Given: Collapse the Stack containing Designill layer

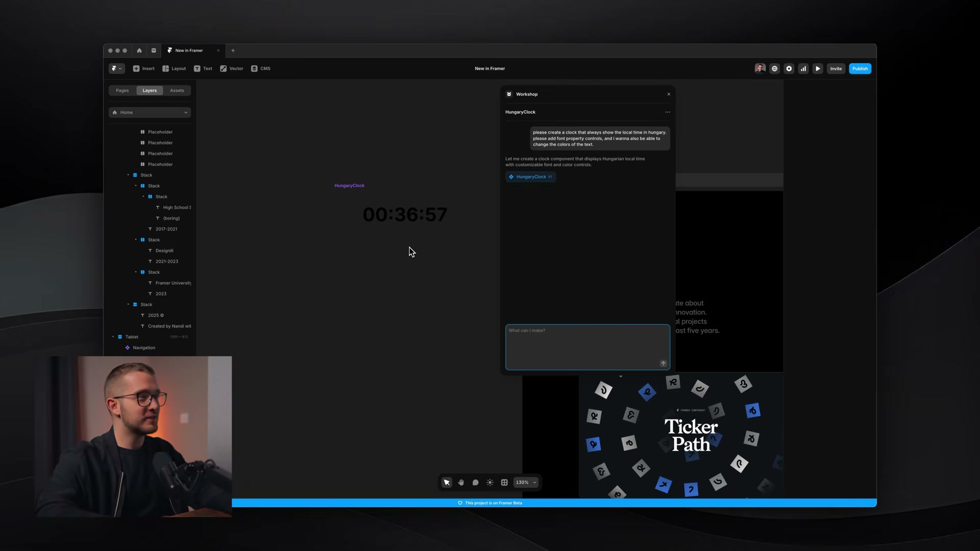Looking at the screenshot, I should (136, 240).
